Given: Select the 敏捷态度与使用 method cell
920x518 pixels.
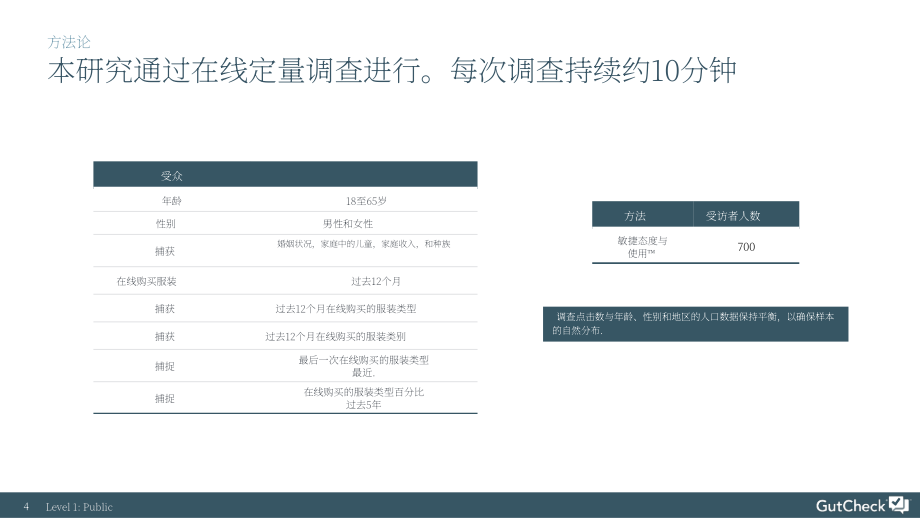Looking at the screenshot, I should point(642,247).
